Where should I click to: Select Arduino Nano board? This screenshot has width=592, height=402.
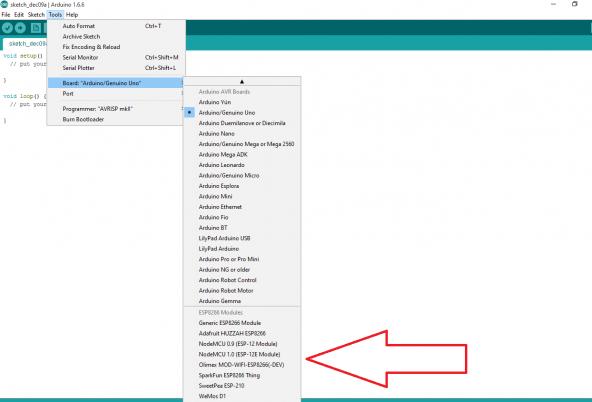point(242,134)
